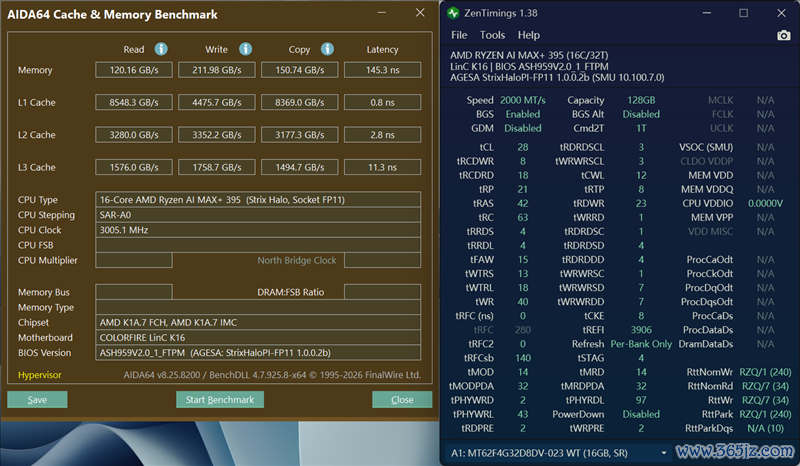Click the Chipset field AMD K1A.7 FCH
Screen dimensions: 800x466
[x=258, y=323]
